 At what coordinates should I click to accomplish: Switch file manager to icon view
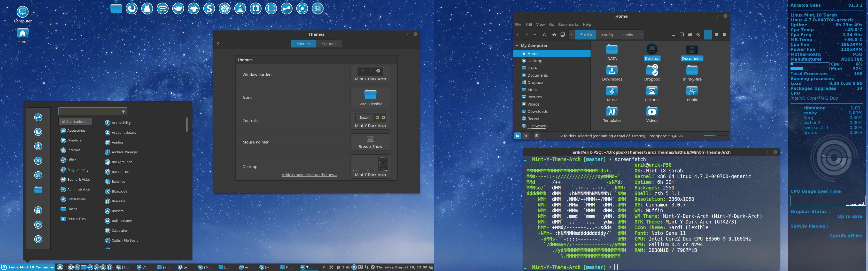pyautogui.click(x=708, y=35)
